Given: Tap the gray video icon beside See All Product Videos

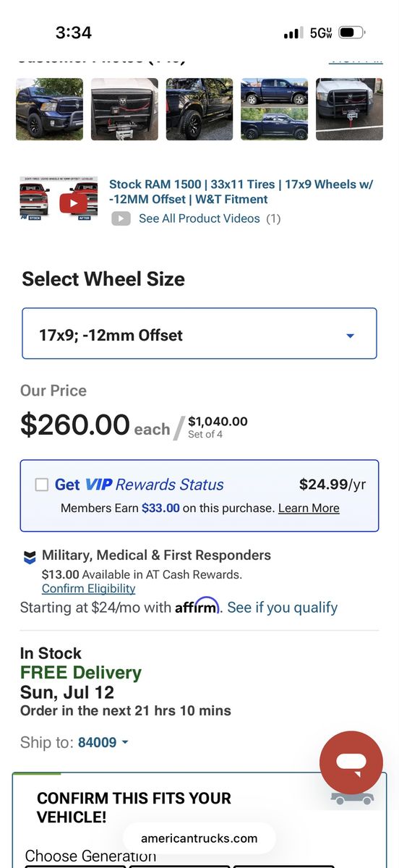Looking at the screenshot, I should tap(121, 218).
